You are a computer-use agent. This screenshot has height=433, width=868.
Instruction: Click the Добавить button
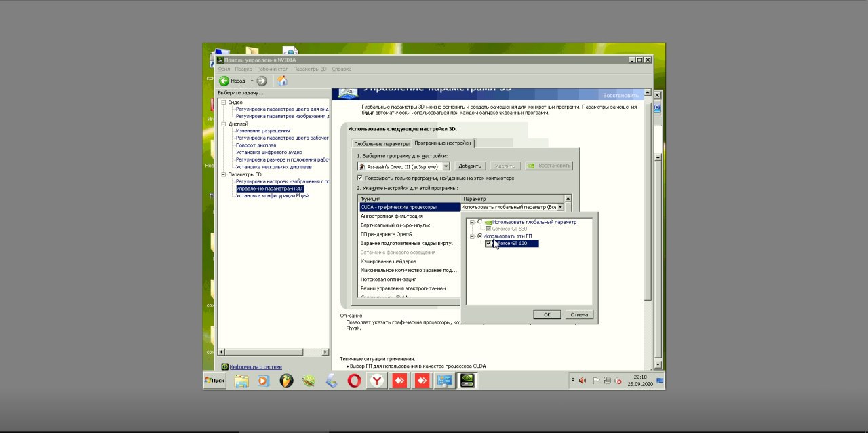coord(469,166)
